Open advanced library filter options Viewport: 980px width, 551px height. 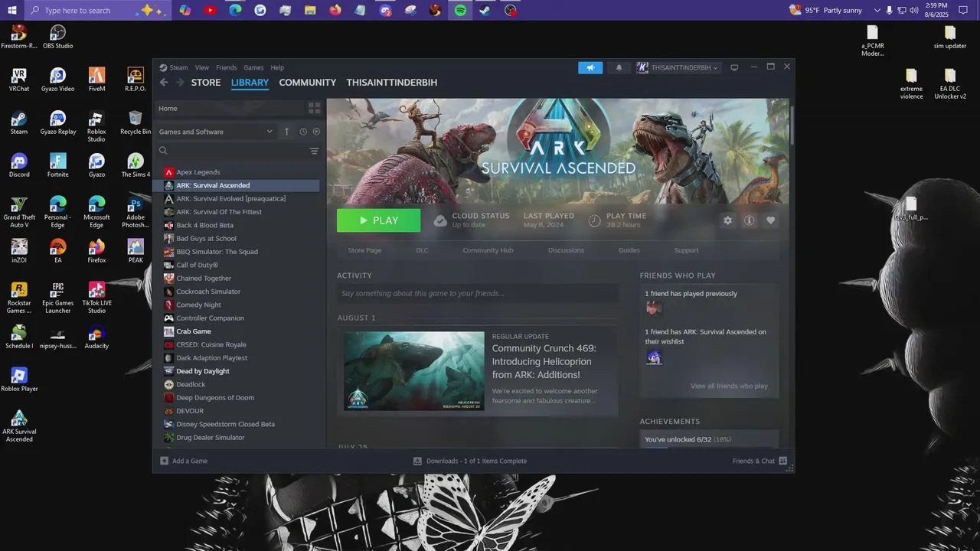pos(314,152)
